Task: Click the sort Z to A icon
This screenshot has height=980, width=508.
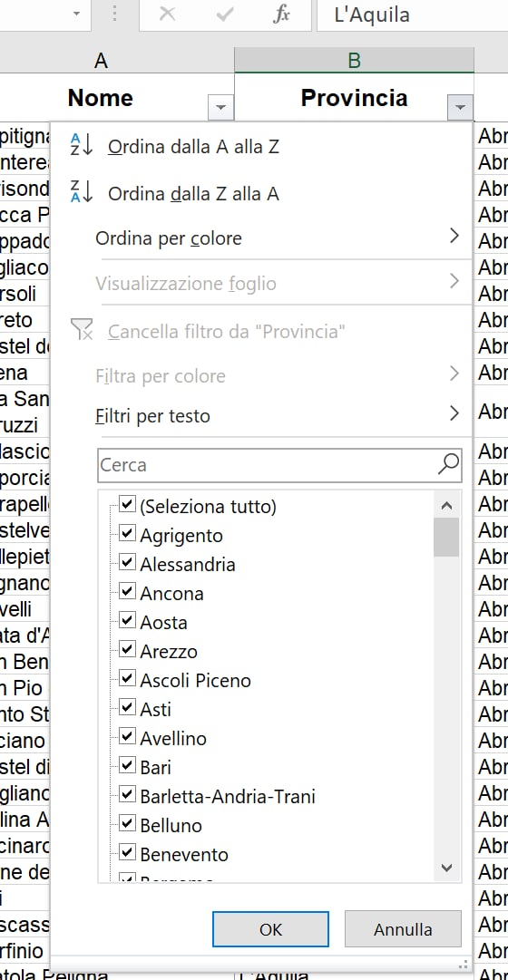Action: (82, 192)
